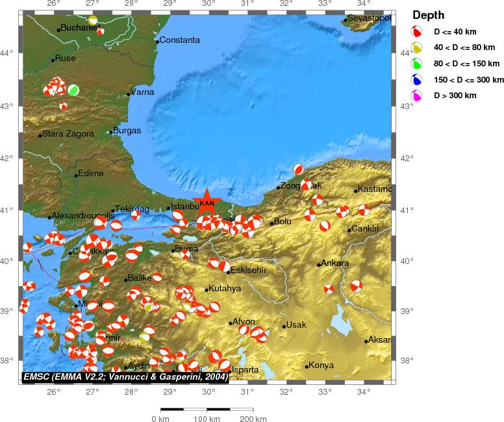Image resolution: width=504 pixels, height=422 pixels.
Task: Click the Depth legend title
Action: (428, 15)
